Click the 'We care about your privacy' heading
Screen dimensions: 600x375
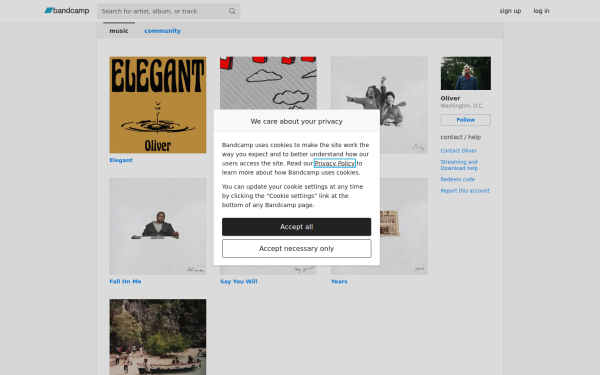(297, 121)
